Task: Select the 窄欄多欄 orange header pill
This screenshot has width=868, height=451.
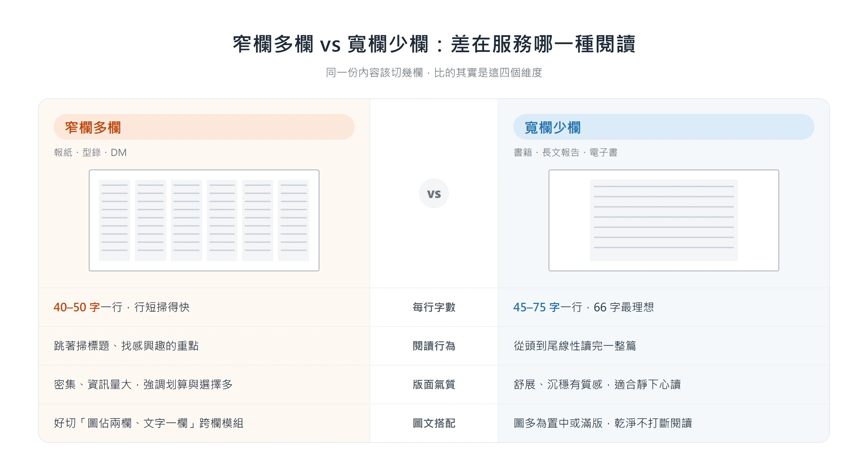Action: pyautogui.click(x=204, y=127)
